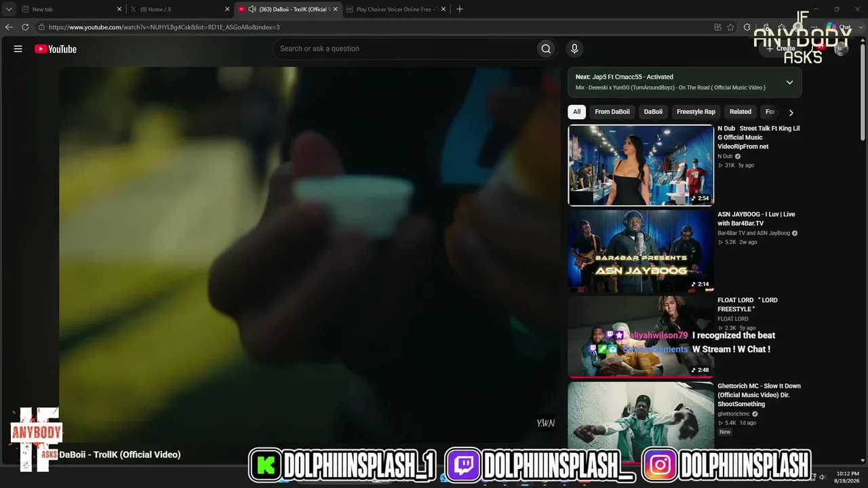Close the DaBoii YouTube tab
868x488 pixels.
click(x=335, y=9)
